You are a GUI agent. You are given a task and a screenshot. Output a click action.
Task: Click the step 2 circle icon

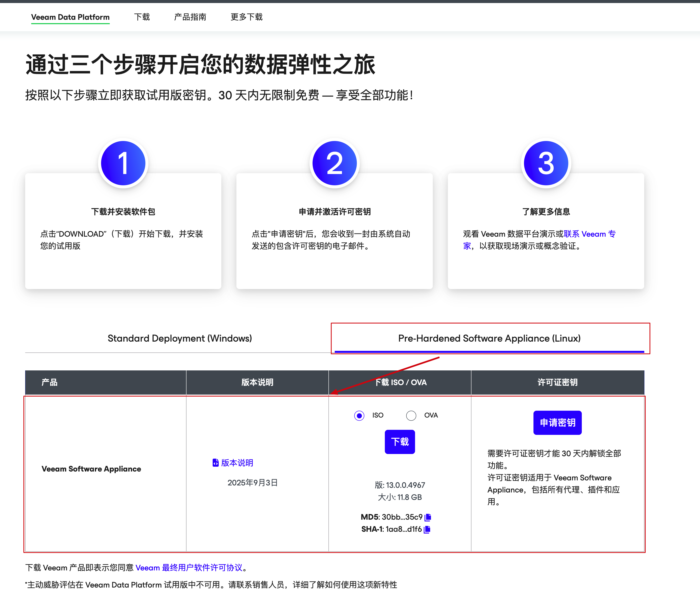334,163
